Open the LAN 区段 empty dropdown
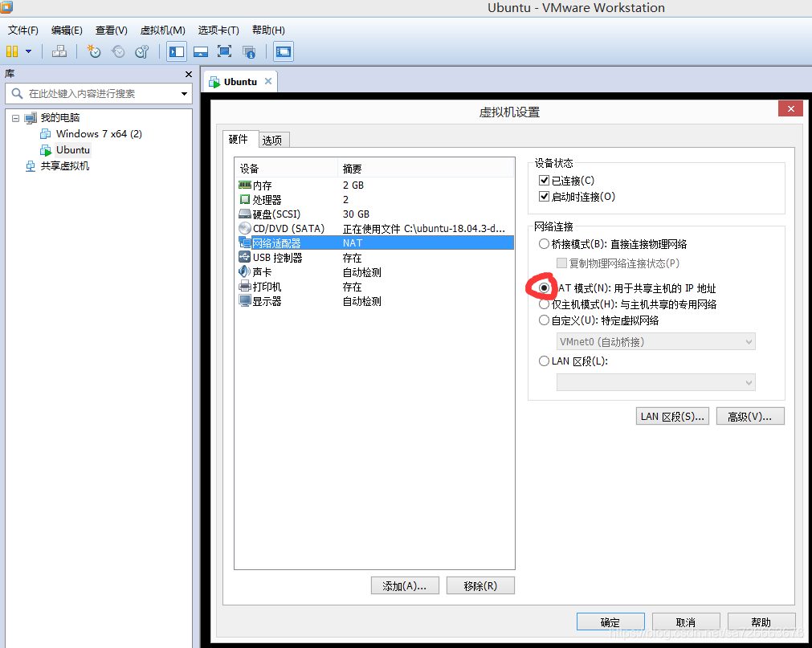Screen dimensions: 812x648 [x=655, y=382]
